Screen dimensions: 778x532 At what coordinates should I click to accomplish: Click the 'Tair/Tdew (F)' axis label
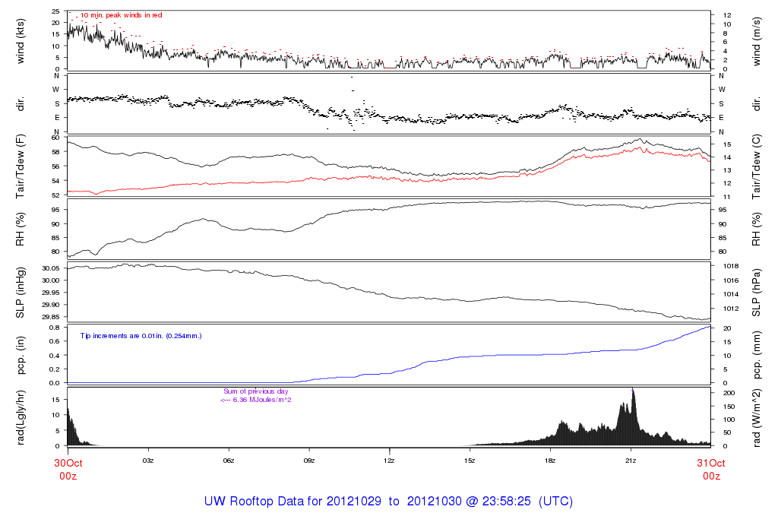(21, 166)
